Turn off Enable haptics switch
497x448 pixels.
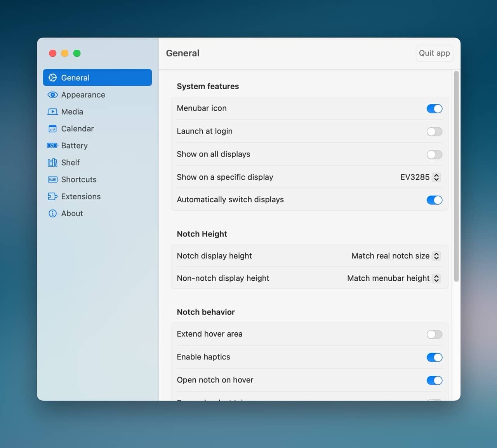tap(434, 357)
